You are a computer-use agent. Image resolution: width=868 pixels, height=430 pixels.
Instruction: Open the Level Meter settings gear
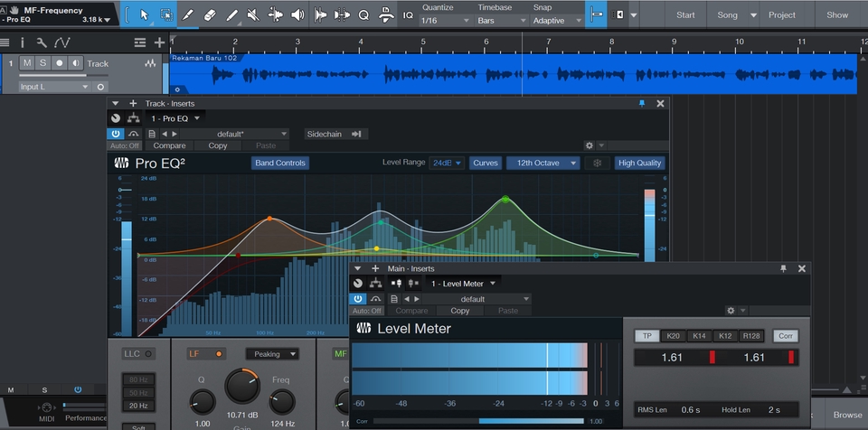click(x=731, y=311)
